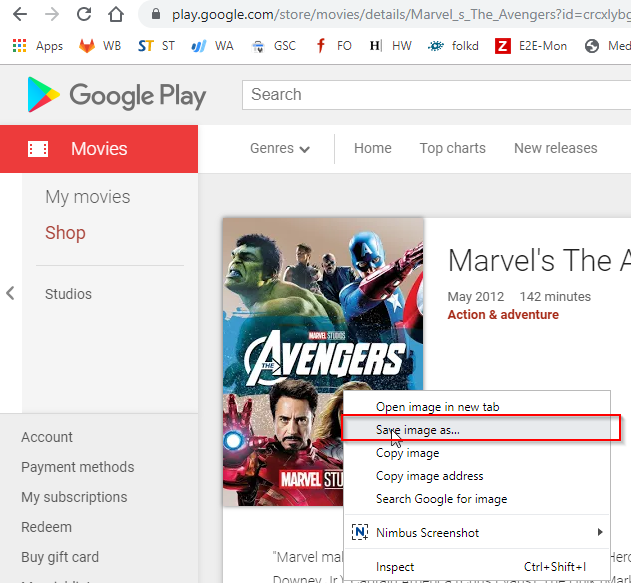Click the padlock site security icon
The width and height of the screenshot is (631, 583).
pos(156,14)
